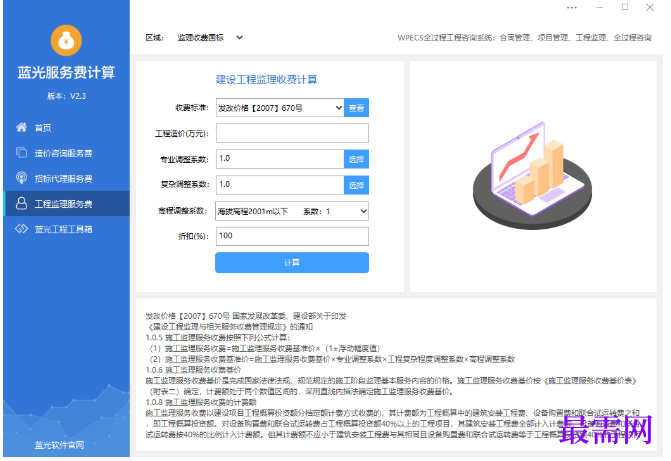The image size is (671, 461).
Task: Click the 计算 button
Action: 292,262
